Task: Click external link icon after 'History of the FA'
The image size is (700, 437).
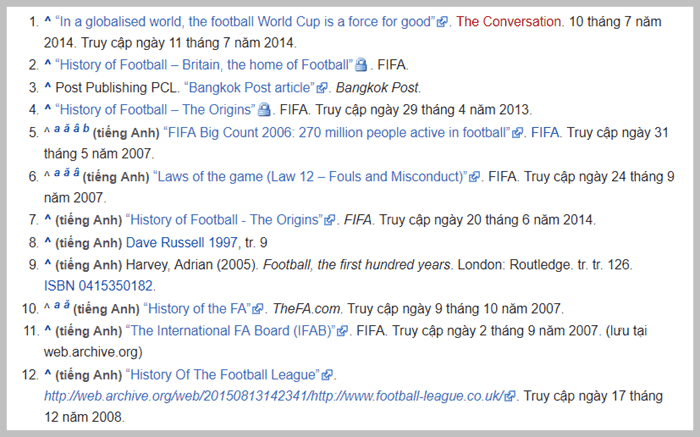Action: pyautogui.click(x=258, y=308)
